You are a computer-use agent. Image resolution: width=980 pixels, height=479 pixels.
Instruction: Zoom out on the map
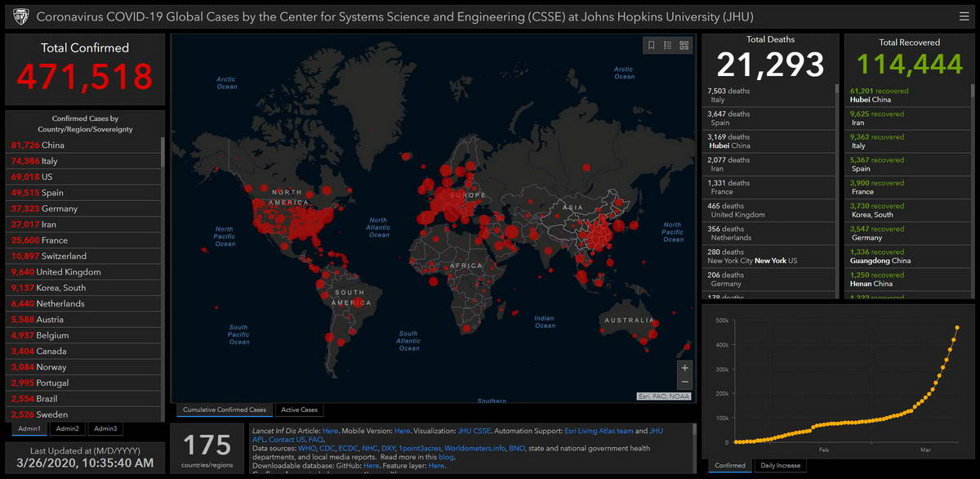coord(684,383)
